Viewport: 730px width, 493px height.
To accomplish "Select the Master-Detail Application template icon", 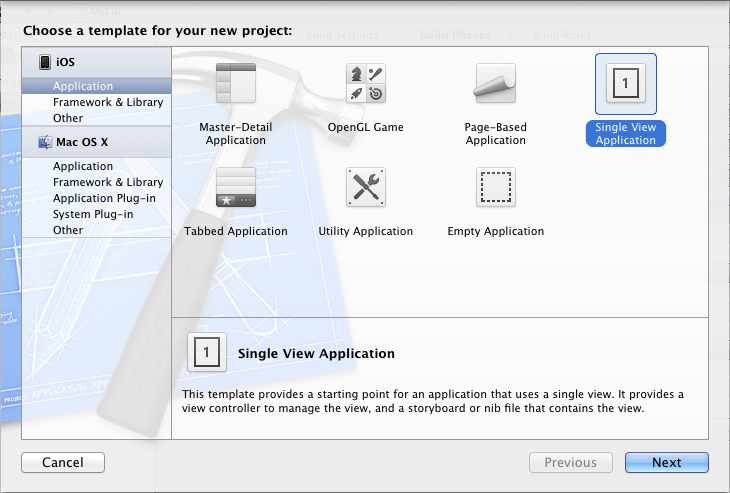I will (236, 83).
